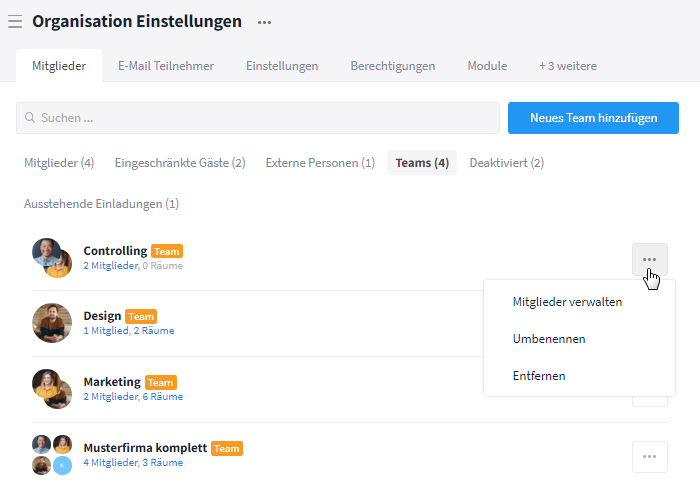Open the options dots beside Organisation Einstellungen
The image size is (700, 486).
pyautogui.click(x=264, y=21)
